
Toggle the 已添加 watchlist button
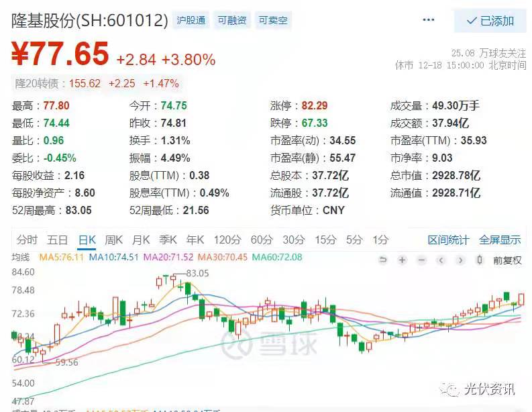coord(490,21)
